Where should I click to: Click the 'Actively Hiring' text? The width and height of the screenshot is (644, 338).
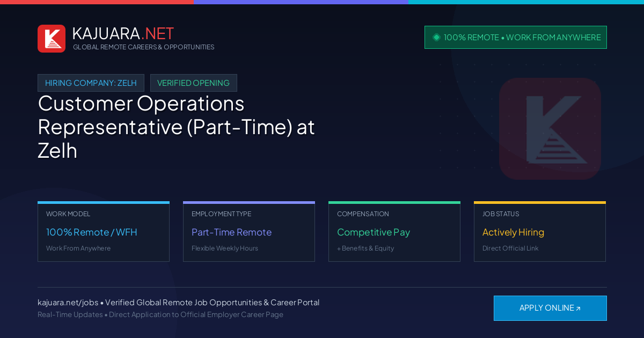513,232
